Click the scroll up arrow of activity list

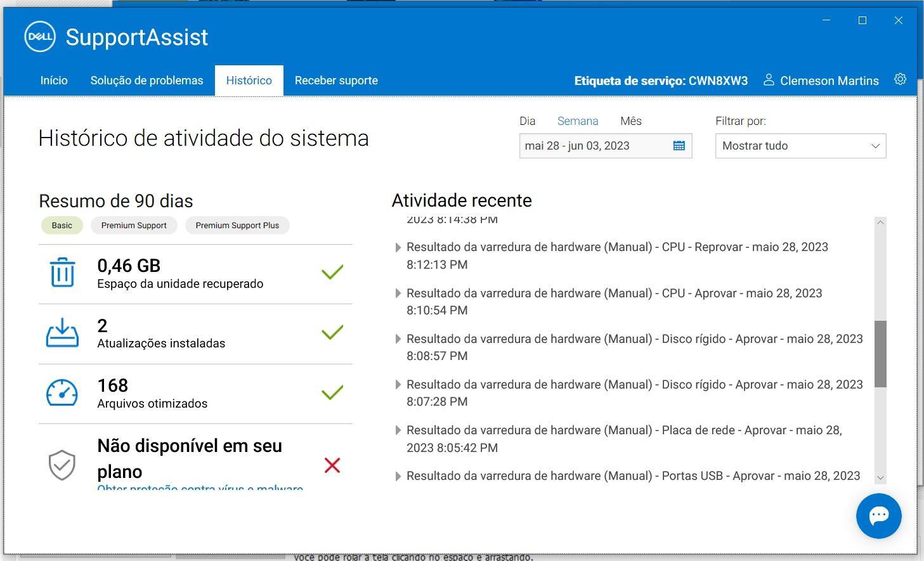[880, 222]
